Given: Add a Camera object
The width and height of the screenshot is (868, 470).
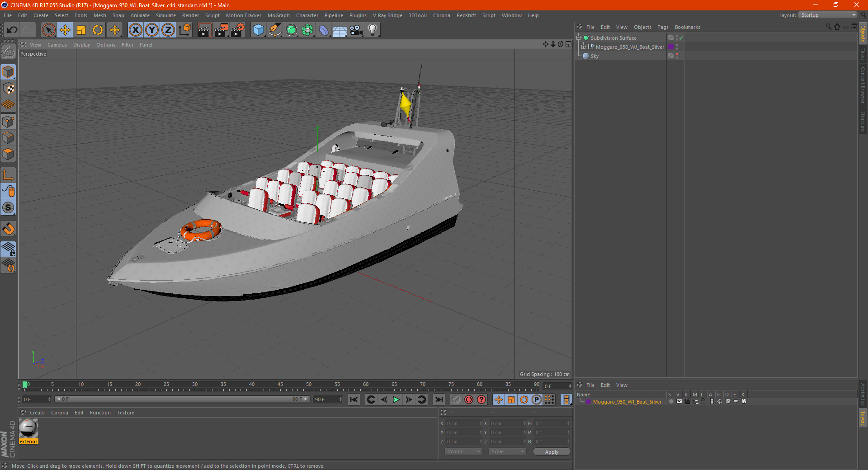Looking at the screenshot, I should coord(356,30).
